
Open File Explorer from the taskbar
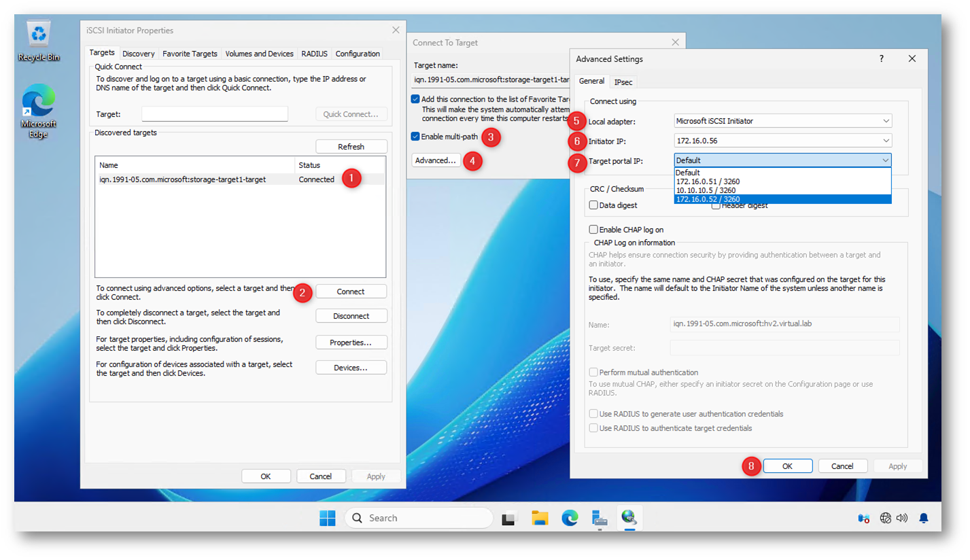(x=540, y=519)
